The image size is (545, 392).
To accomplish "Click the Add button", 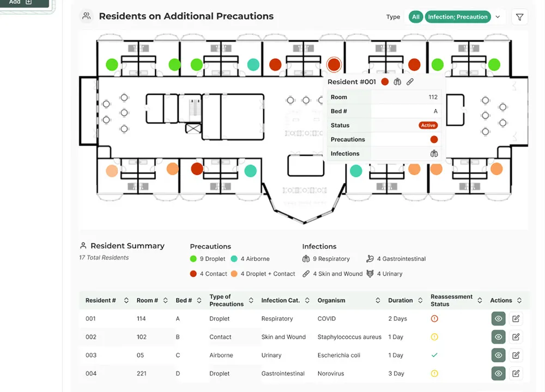I will (21, 2).
